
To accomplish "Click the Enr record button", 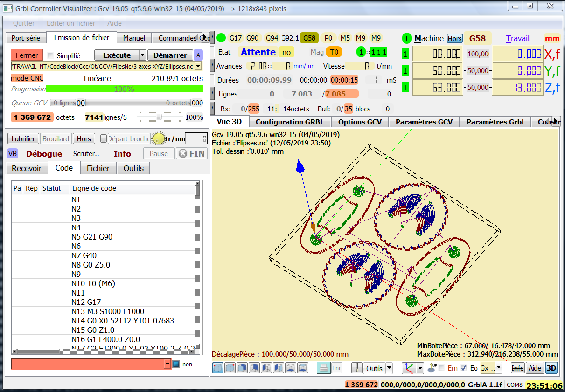I will (337, 368).
